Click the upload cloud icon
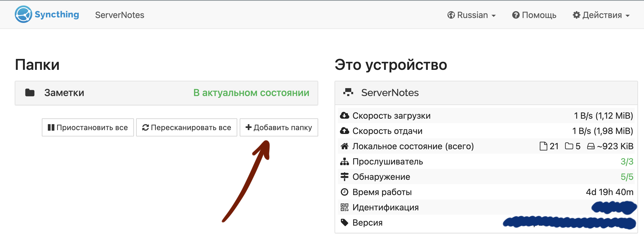The image size is (644, 239). [344, 131]
